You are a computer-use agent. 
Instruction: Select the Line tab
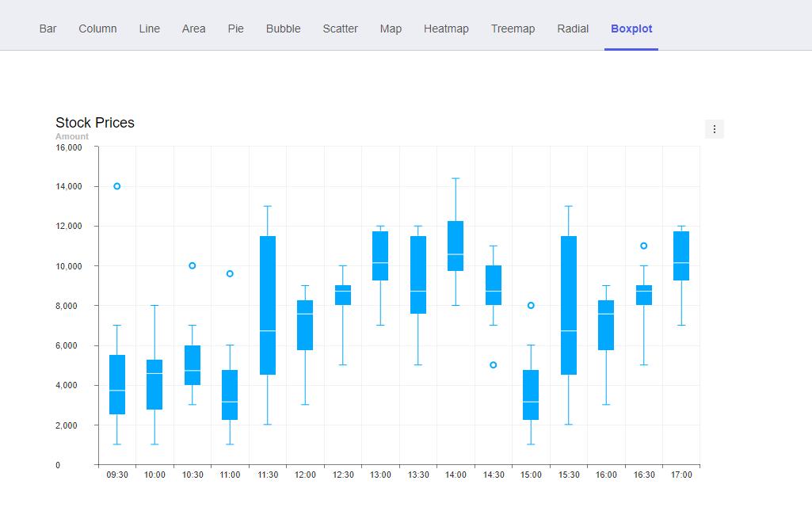click(149, 29)
